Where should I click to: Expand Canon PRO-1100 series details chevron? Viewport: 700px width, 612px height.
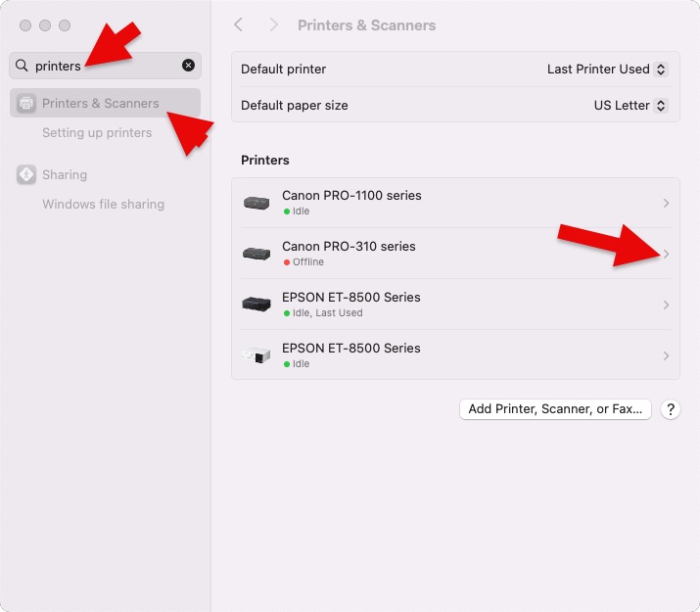click(666, 203)
